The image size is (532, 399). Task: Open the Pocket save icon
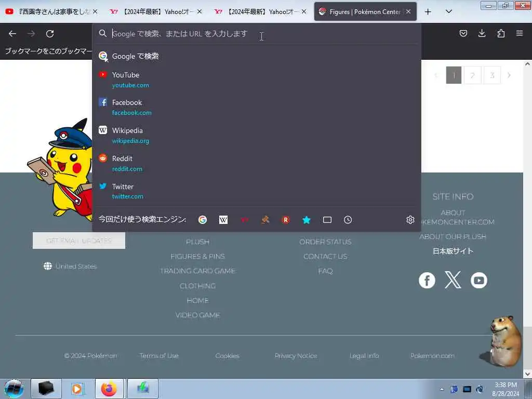[x=463, y=33]
